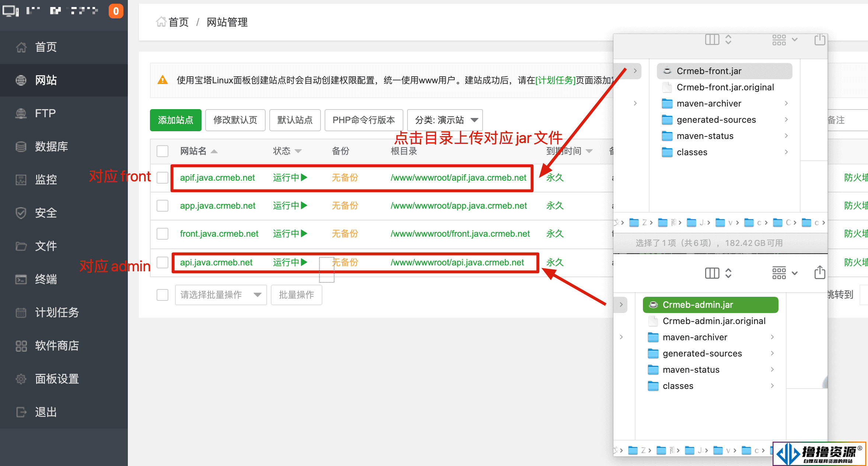Click run-status arrow for app.java.crmeb.net

point(304,206)
